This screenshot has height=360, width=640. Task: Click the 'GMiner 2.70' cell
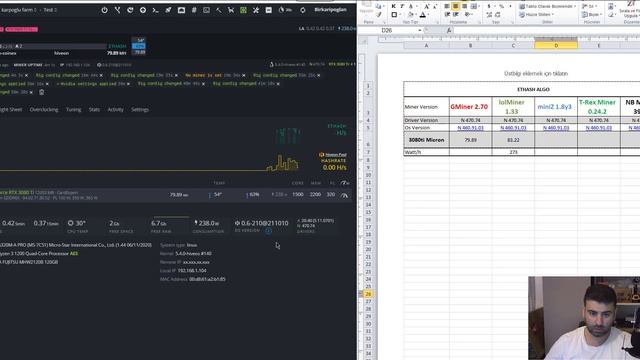pos(470,107)
